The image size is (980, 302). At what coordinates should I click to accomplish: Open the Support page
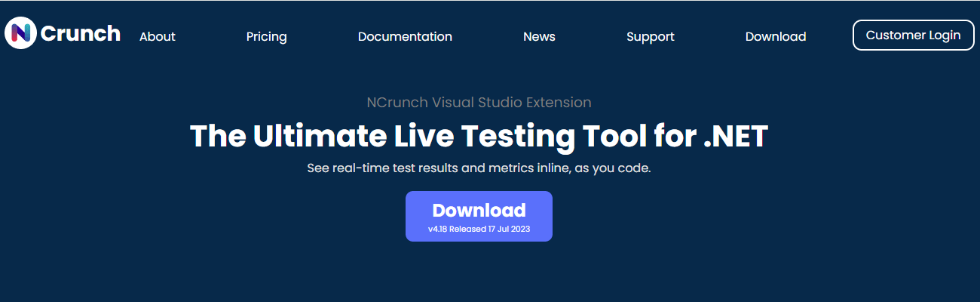[x=651, y=36]
